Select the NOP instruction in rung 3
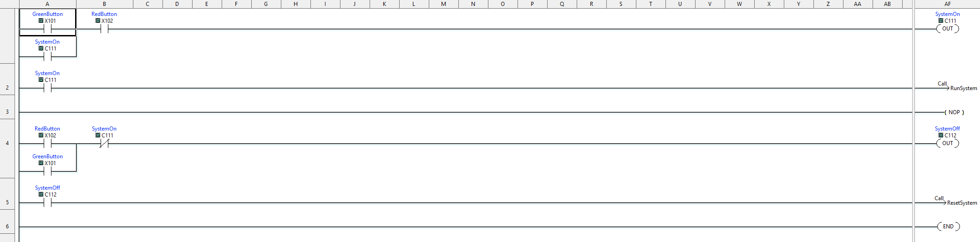This screenshot has width=980, height=242. coord(954,112)
